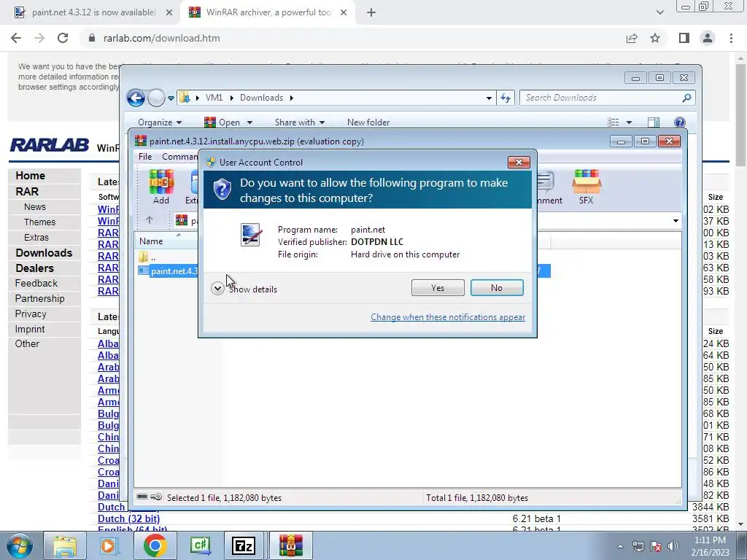The width and height of the screenshot is (747, 560).
Task: Open Explorer recent locations dropdown arrow
Action: tap(171, 98)
